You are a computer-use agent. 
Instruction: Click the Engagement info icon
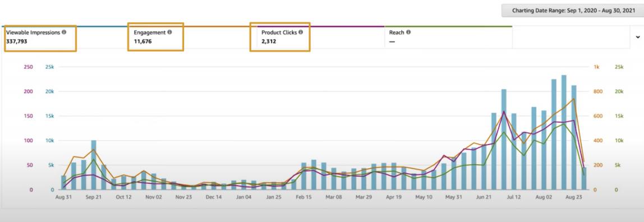[169, 32]
